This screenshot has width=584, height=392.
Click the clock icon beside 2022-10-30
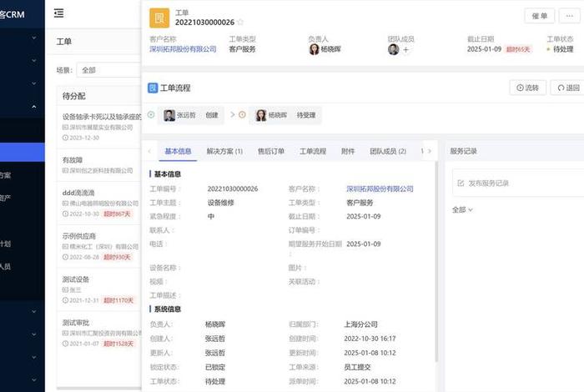(x=65, y=214)
